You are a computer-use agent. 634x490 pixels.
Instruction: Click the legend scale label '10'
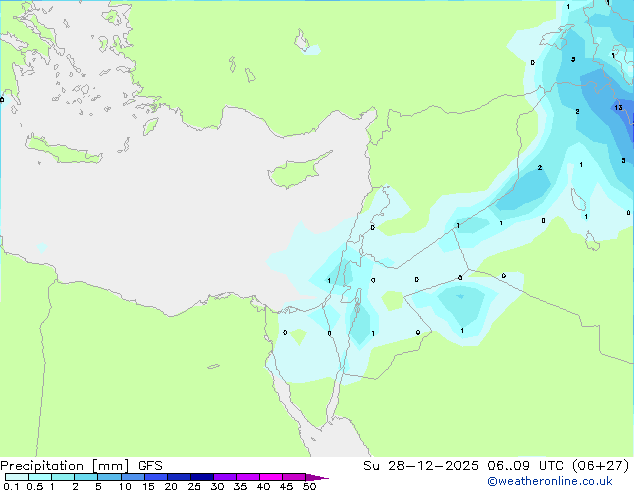pos(125,486)
